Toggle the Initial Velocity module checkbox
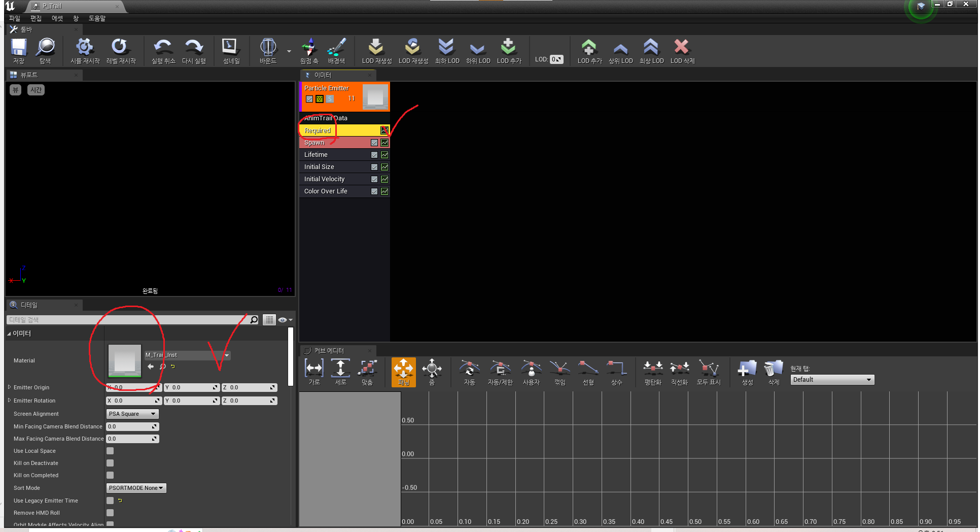980x532 pixels. pos(374,179)
